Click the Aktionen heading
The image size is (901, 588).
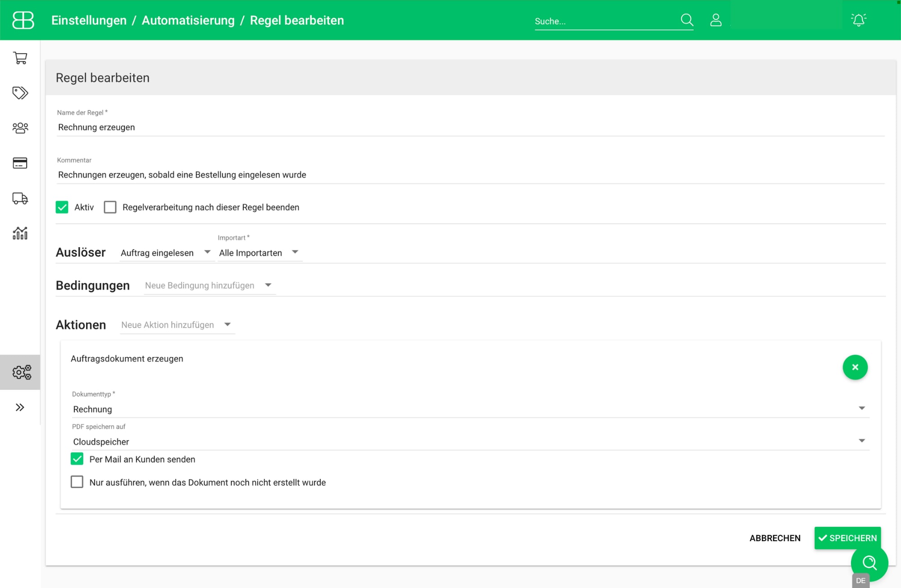pyautogui.click(x=81, y=325)
